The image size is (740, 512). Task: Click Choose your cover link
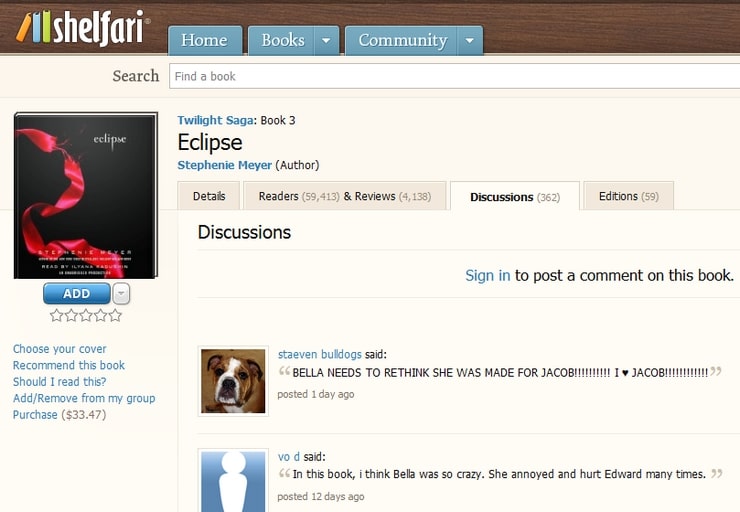click(x=59, y=349)
